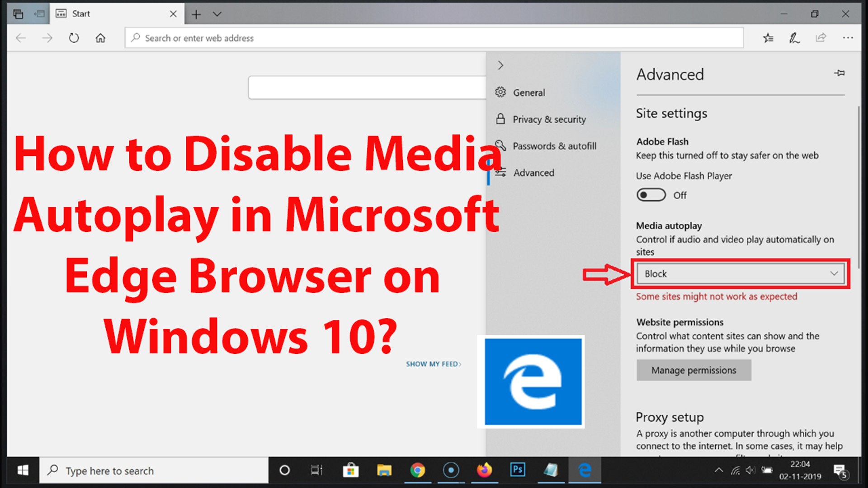
Task: Open Google Chrome from the taskbar
Action: pyautogui.click(x=417, y=470)
